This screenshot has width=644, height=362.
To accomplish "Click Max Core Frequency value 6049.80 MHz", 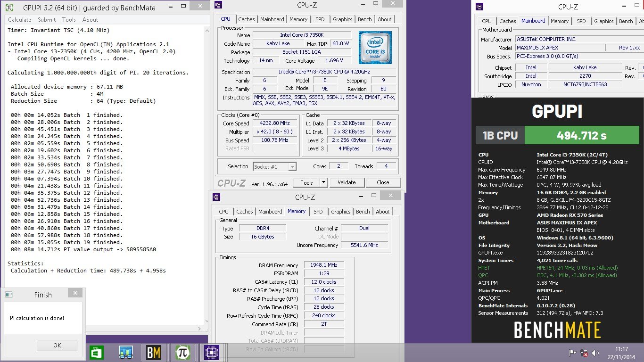I will pos(552,170).
